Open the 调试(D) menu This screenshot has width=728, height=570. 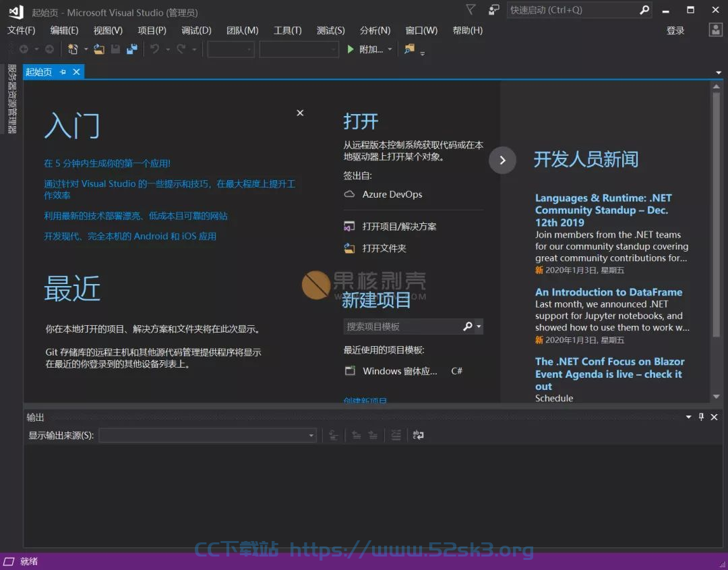point(196,30)
